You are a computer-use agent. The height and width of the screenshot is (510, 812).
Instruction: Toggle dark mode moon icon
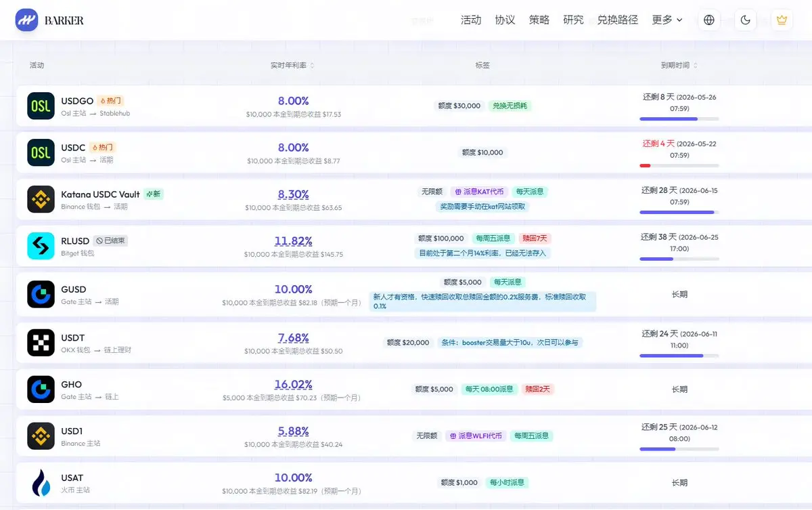coord(746,20)
